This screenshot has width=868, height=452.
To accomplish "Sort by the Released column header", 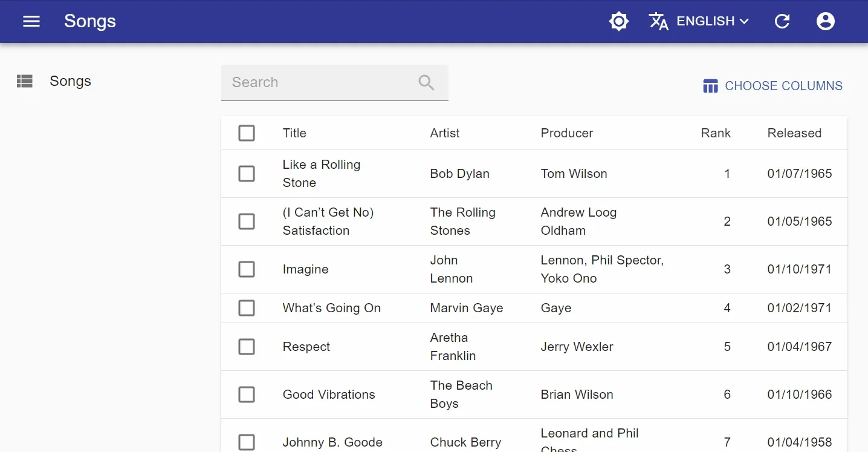I will click(x=794, y=133).
